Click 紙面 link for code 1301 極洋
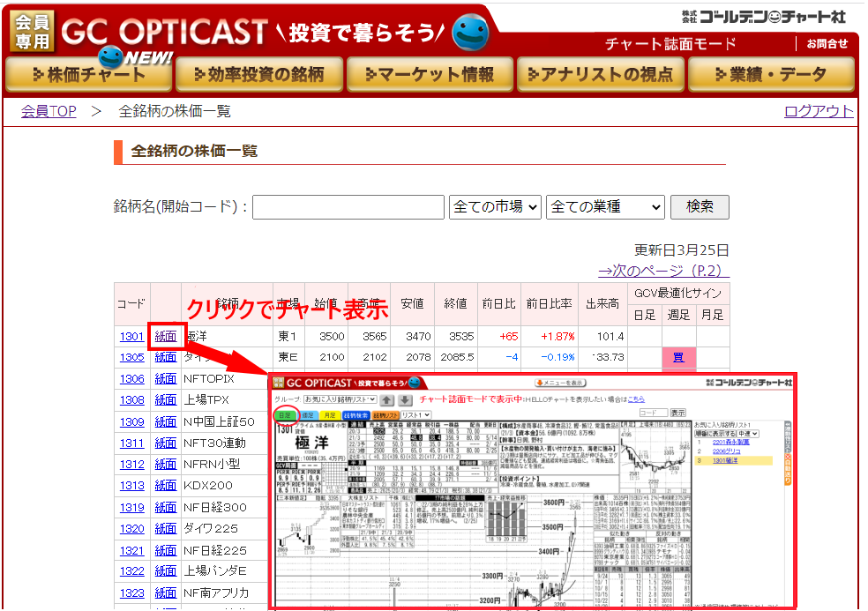Viewport: 868px width, 611px height. point(166,337)
